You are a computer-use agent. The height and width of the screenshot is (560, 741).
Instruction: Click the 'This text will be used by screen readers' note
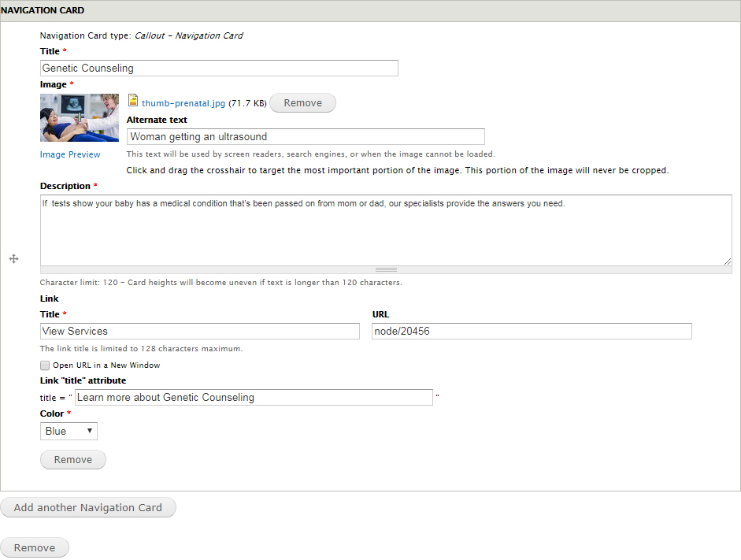(310, 154)
